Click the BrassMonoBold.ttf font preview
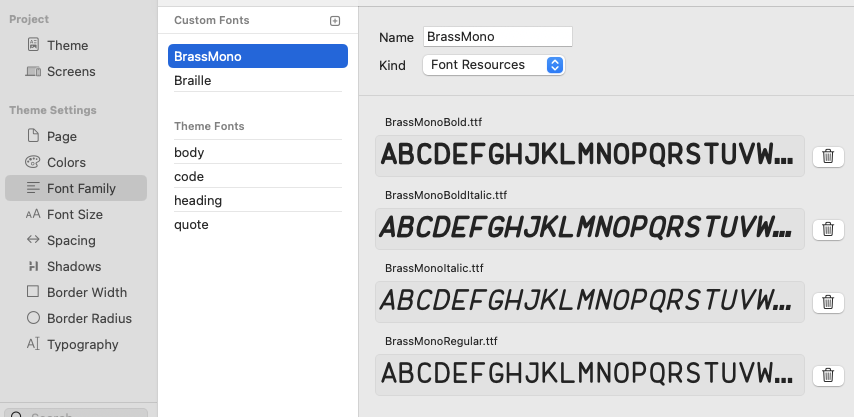This screenshot has width=854, height=417. tap(590, 156)
